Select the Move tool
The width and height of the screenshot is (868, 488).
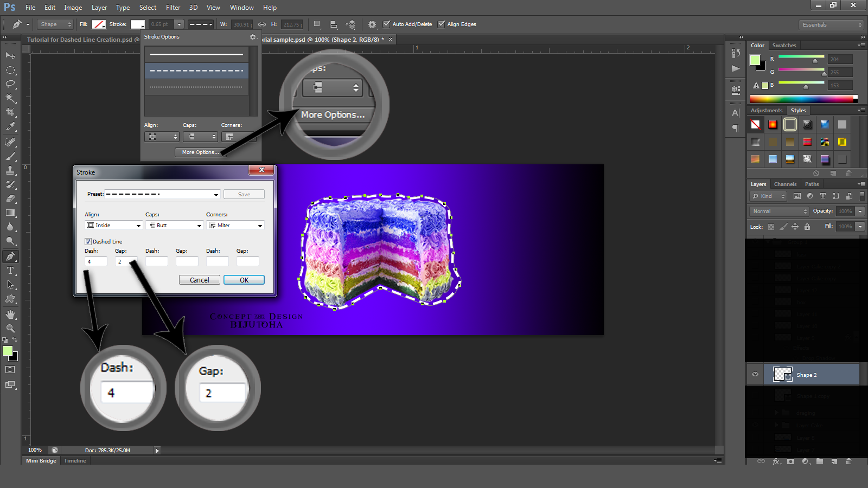10,55
